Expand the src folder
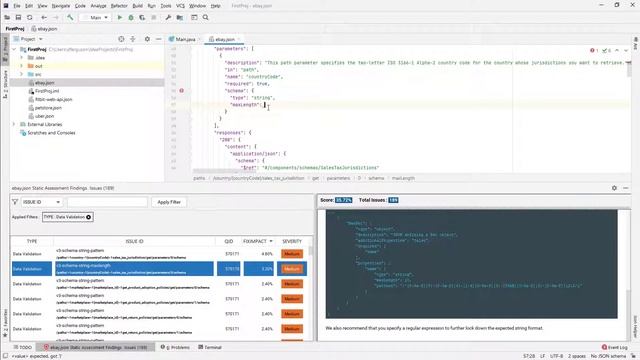The height and width of the screenshot is (360, 640). pos(22,74)
